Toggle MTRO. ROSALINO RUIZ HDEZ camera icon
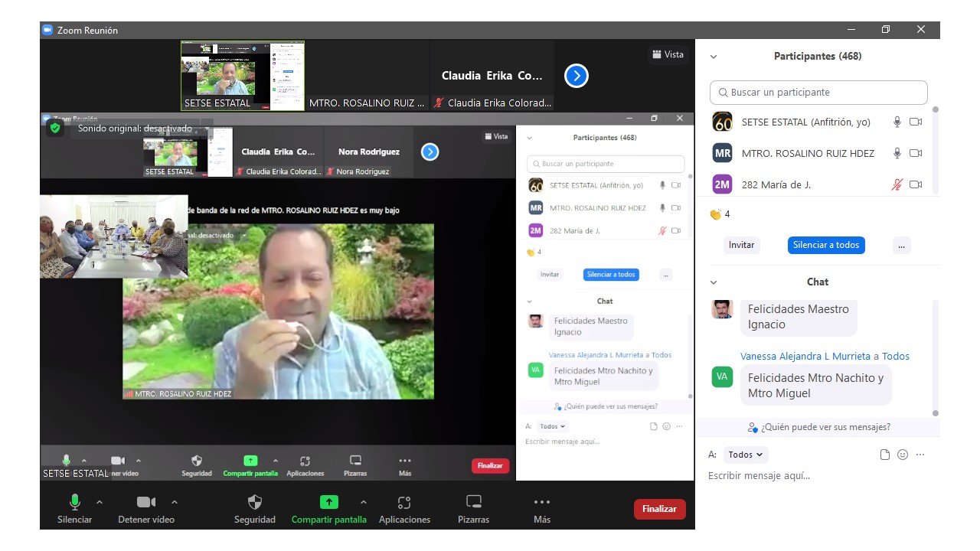Image resolution: width=980 pixels, height=551 pixels. 916,154
